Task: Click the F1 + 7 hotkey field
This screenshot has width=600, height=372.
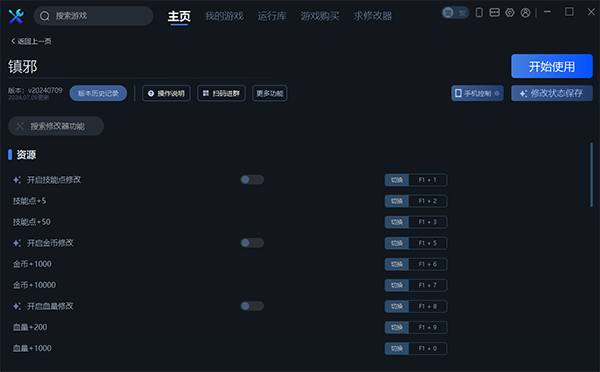Action: click(x=428, y=285)
